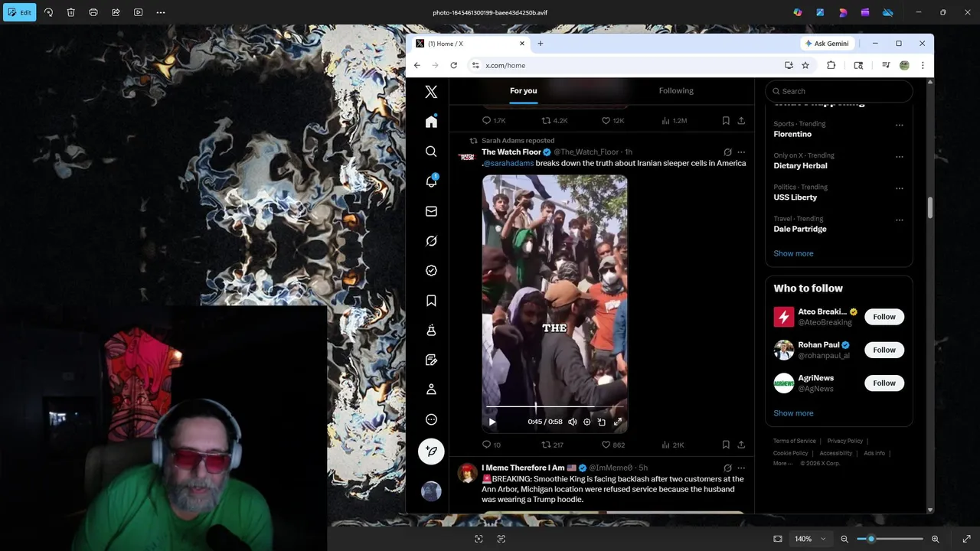Mute the video volume
Image resolution: width=980 pixels, height=551 pixels.
[572, 422]
